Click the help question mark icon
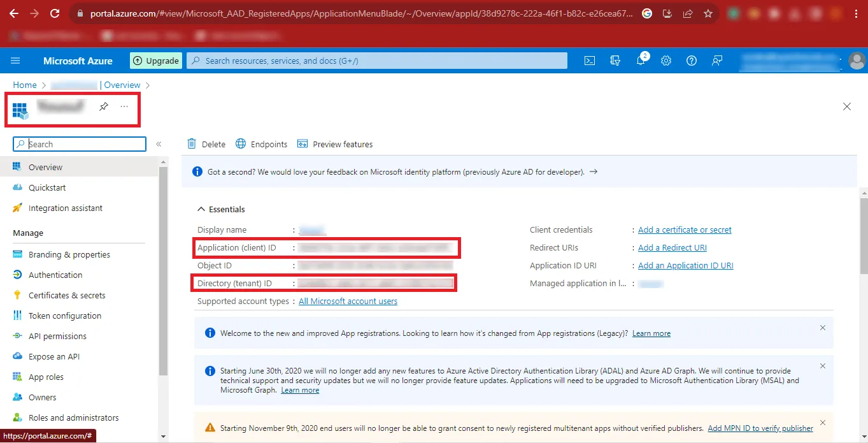Viewport: 868px width, 443px height. click(692, 61)
